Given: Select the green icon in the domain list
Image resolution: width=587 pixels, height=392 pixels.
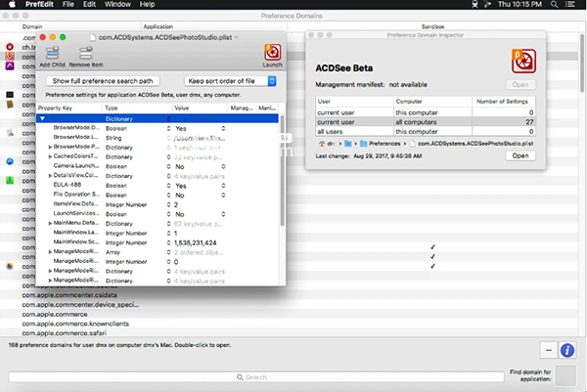Looking at the screenshot, I should (x=10, y=181).
